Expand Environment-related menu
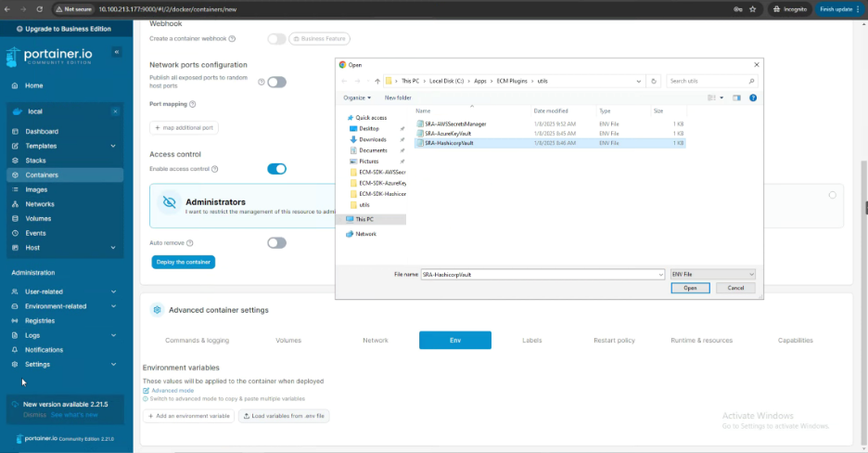The image size is (868, 453). click(x=113, y=306)
